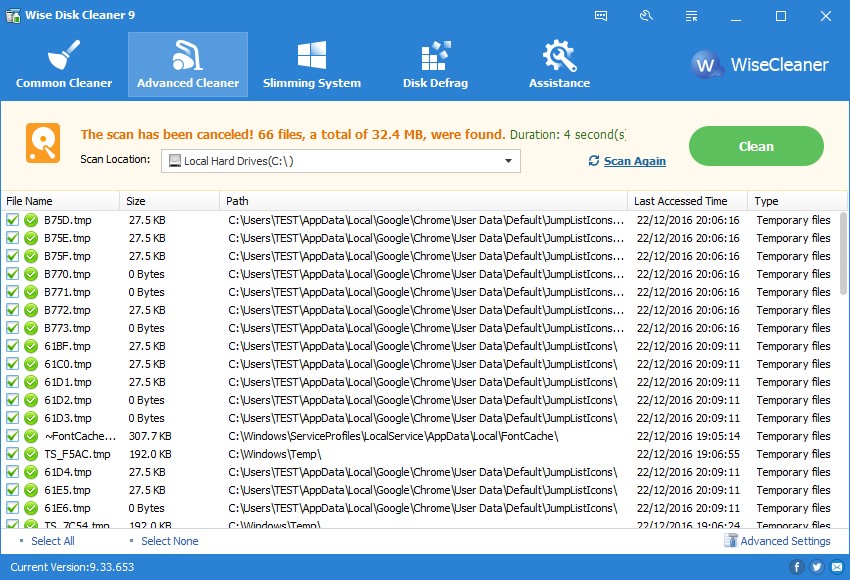This screenshot has height=580, width=850.
Task: Toggle the 61D2.tmp checkbox
Action: tap(12, 400)
